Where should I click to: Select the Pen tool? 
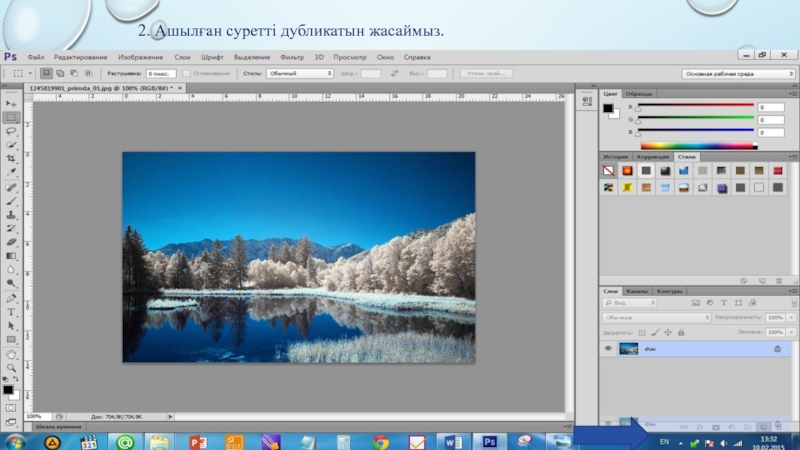click(x=11, y=297)
